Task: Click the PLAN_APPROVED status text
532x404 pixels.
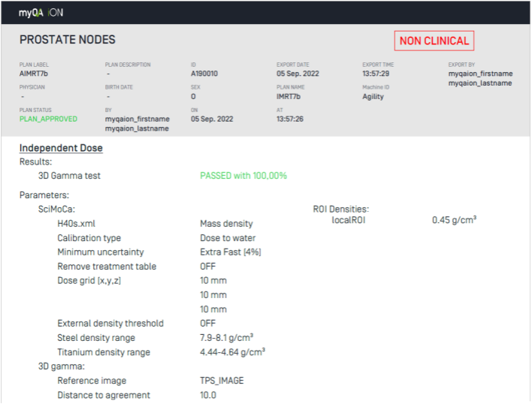Action: [48, 119]
